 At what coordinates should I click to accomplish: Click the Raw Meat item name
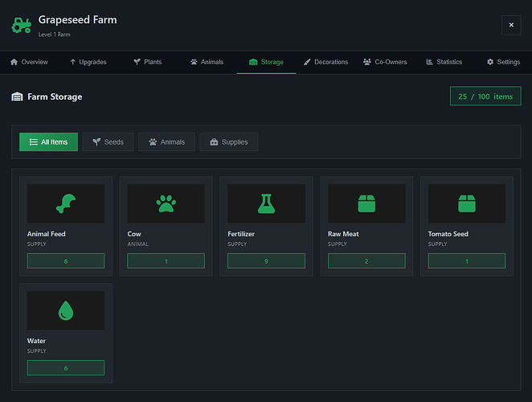click(343, 234)
